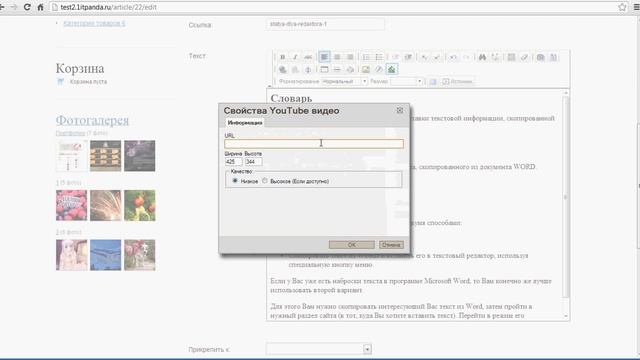Open orange grid thumbnail in Портфолио
The image size is (640, 360).
point(105,156)
